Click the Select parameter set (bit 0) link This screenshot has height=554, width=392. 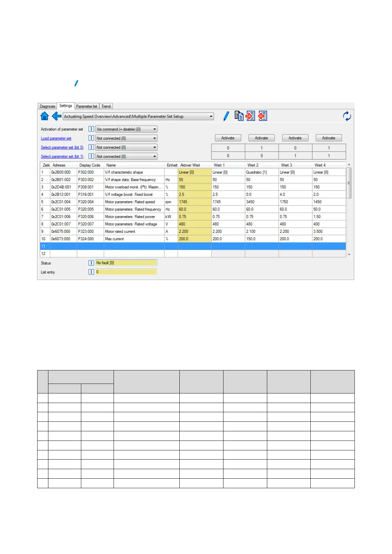click(62, 147)
